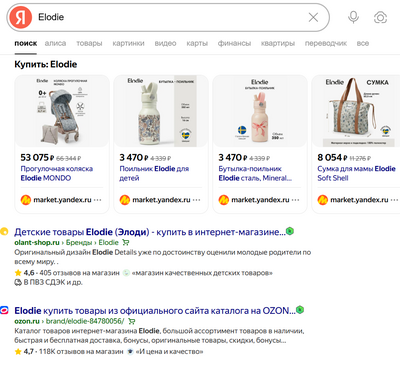
Task: Open more options for Поильник card
Action: pos(196,200)
